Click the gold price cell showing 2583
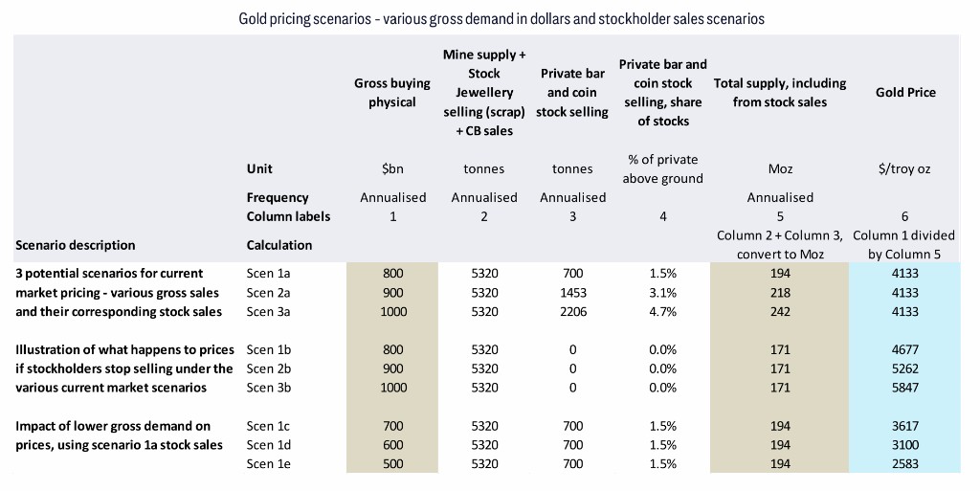 point(905,464)
